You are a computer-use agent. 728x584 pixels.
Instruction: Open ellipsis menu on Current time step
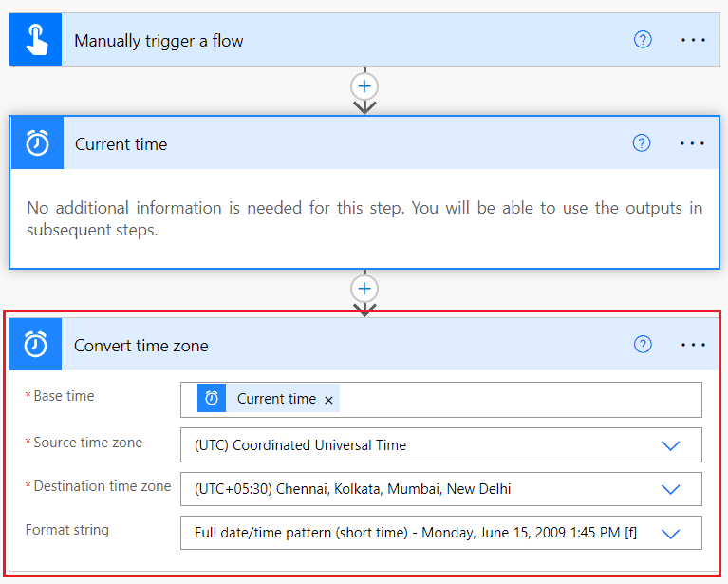(x=692, y=143)
